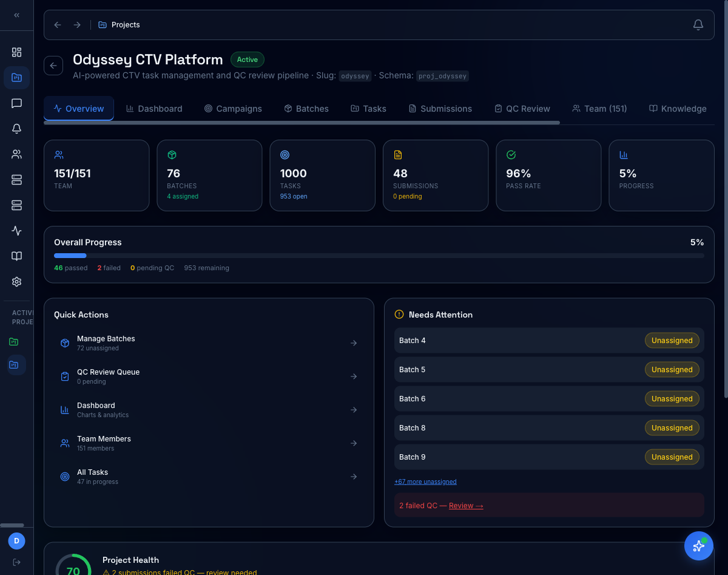728x575 pixels.
Task: Click the Pass Rate check circle icon
Action: (511, 155)
